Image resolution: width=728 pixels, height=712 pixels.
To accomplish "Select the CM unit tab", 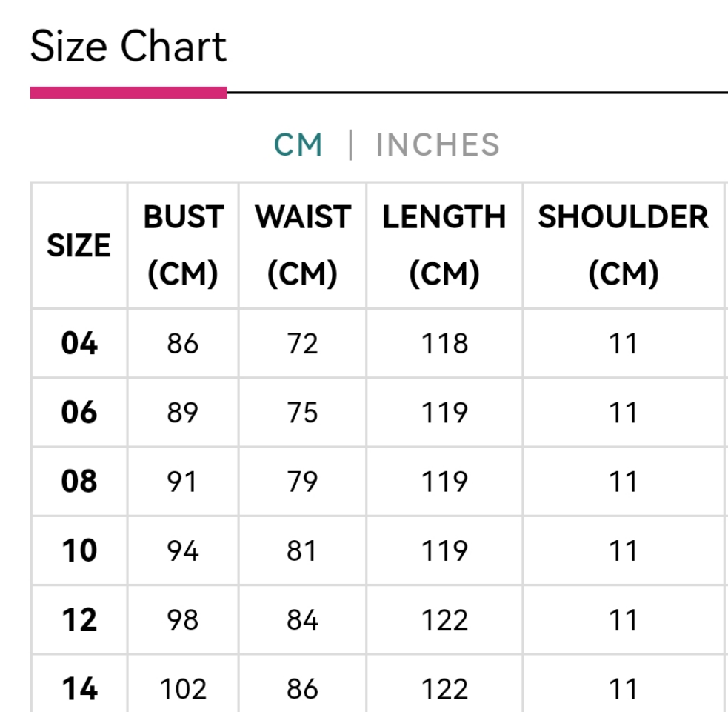I will click(298, 144).
